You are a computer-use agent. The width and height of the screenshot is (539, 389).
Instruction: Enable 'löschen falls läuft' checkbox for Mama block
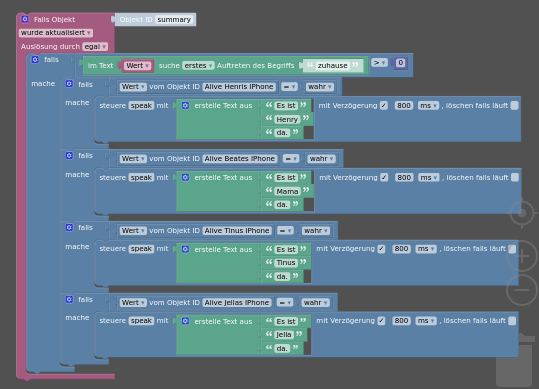click(515, 177)
